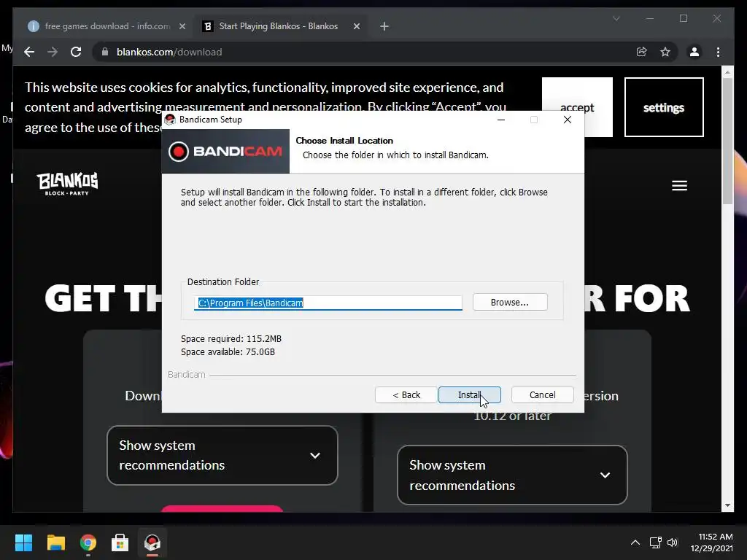Image resolution: width=747 pixels, height=560 pixels.
Task: Click the site padlock icon
Action: pos(105,52)
